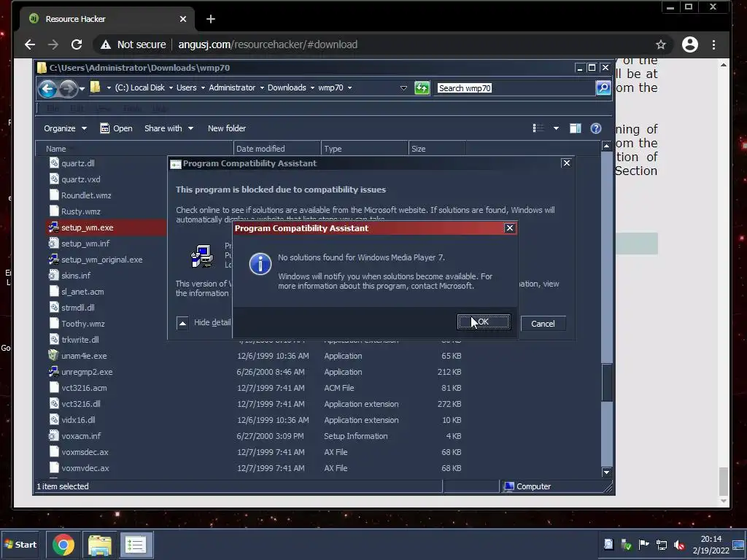Viewport: 747px width, 560px height.
Task: Click the Explorer forward arrow button
Action: [x=68, y=88]
